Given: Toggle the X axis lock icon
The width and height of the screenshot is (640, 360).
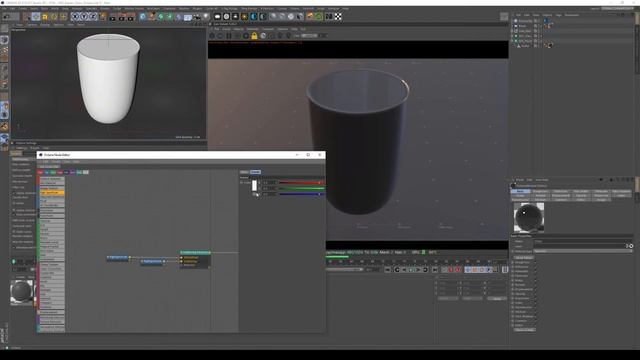Looking at the screenshot, I should coord(75,17).
